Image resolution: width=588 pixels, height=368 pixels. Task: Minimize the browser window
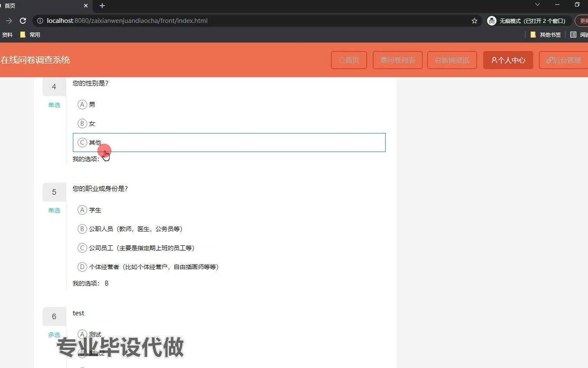click(x=557, y=4)
